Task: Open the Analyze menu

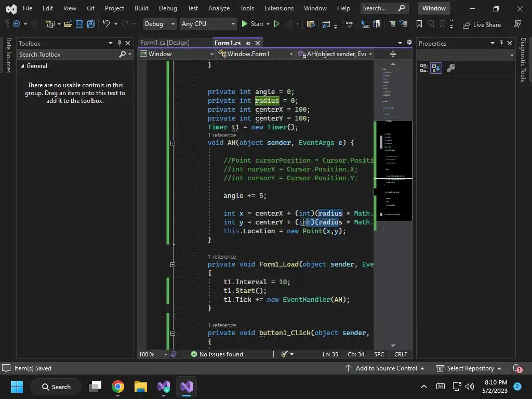Action: [x=219, y=8]
